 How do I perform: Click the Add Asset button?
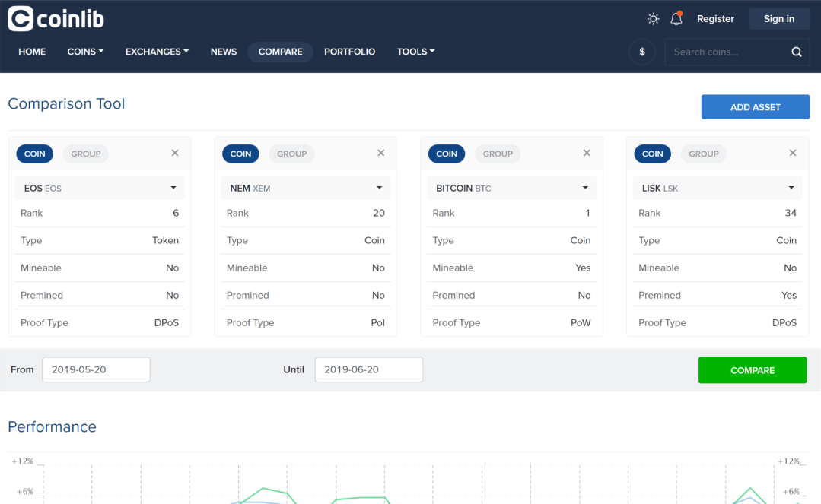[x=755, y=107]
